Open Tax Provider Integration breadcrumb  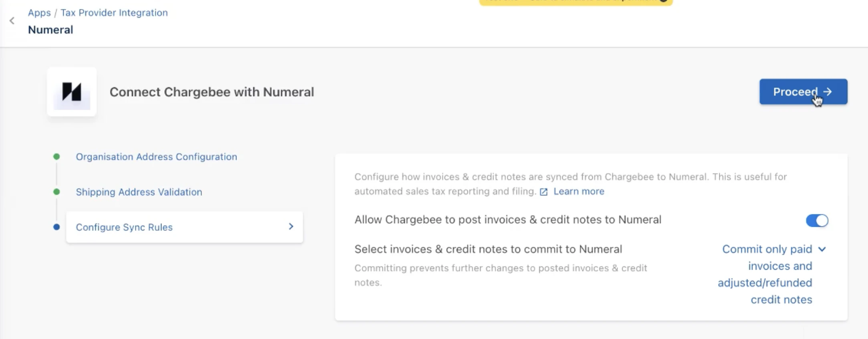(114, 13)
